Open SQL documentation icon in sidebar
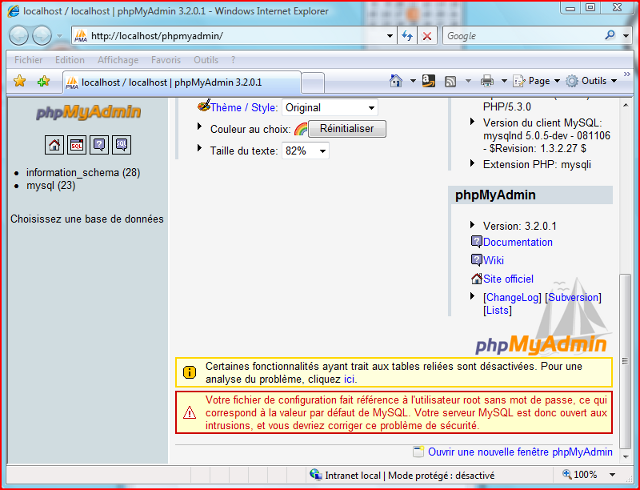 point(122,145)
